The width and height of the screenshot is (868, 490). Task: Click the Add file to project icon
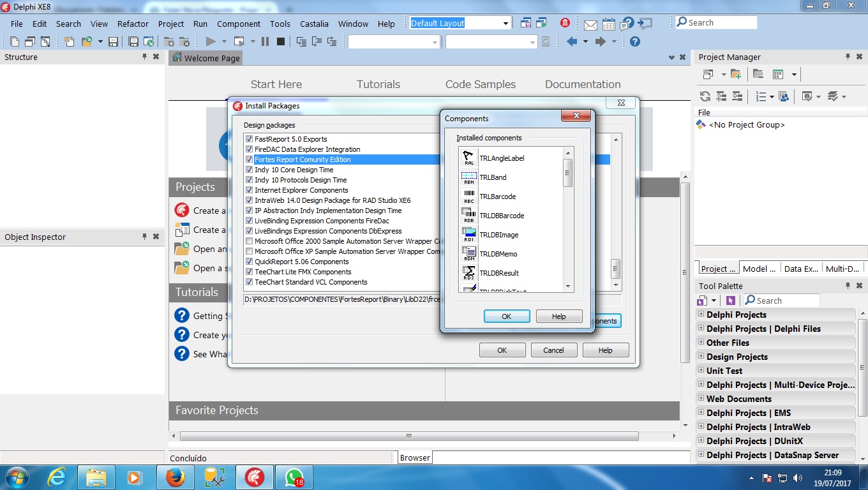[169, 41]
